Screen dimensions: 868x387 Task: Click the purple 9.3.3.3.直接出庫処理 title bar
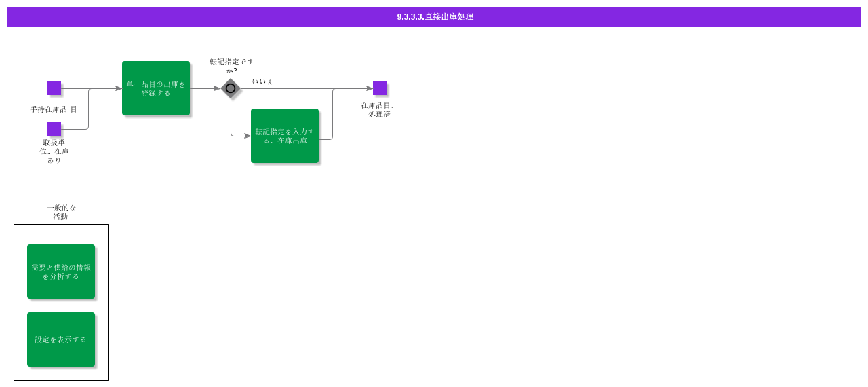(x=434, y=17)
